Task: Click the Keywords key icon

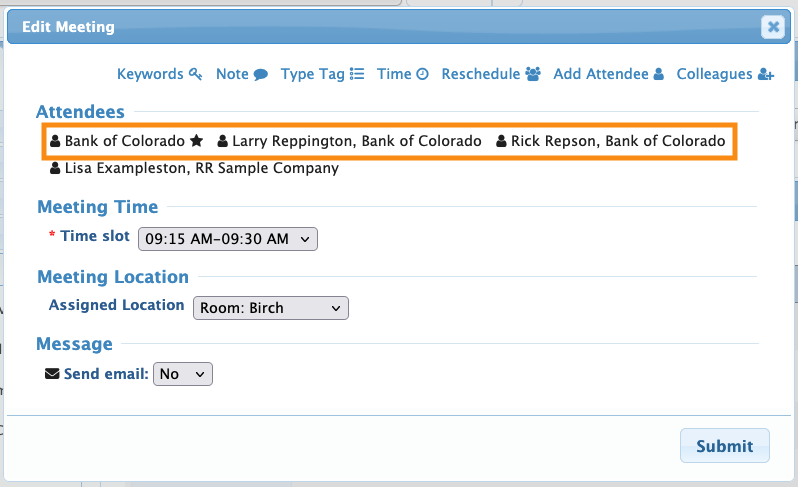Action: coord(196,74)
